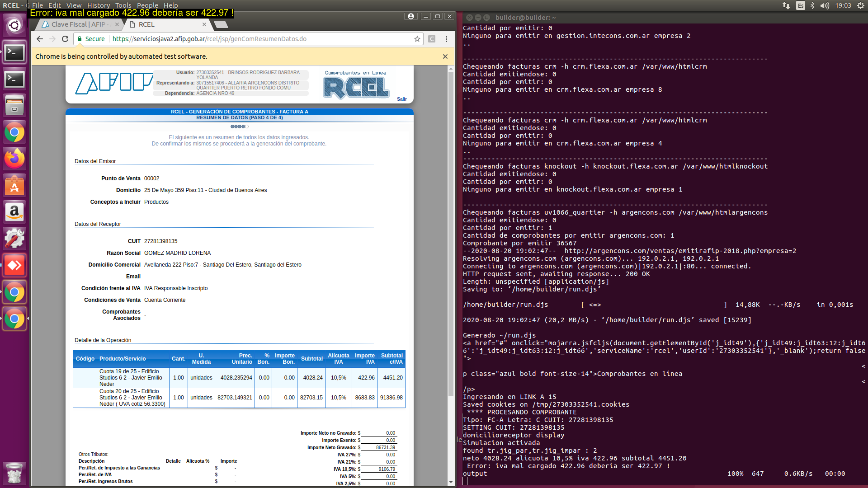Open the second Terminal launcher icon
Viewport: 868px width, 488px height.
[14, 80]
